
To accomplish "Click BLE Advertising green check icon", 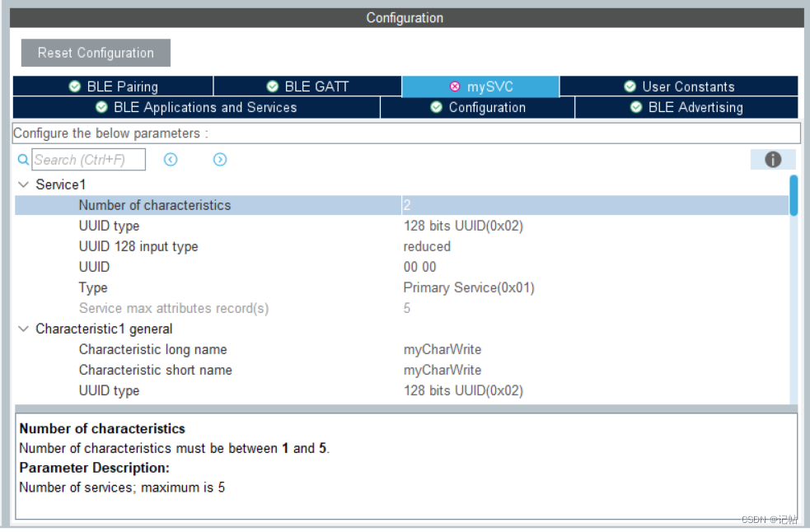I will tap(636, 107).
